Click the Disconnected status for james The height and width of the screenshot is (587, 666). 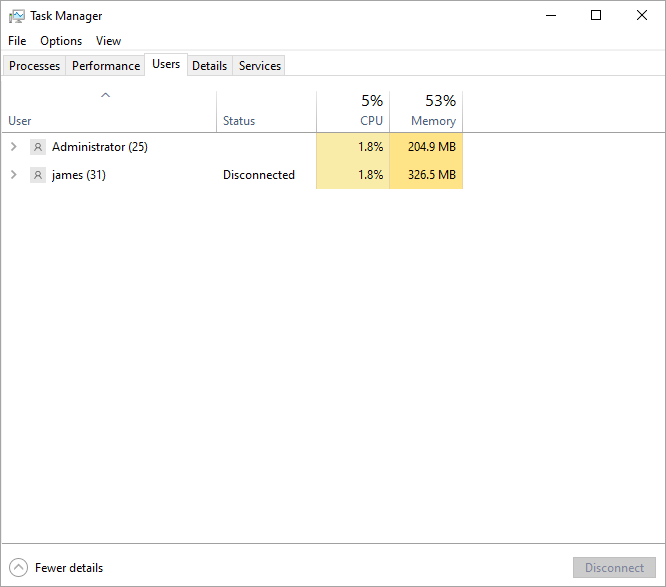click(x=259, y=175)
